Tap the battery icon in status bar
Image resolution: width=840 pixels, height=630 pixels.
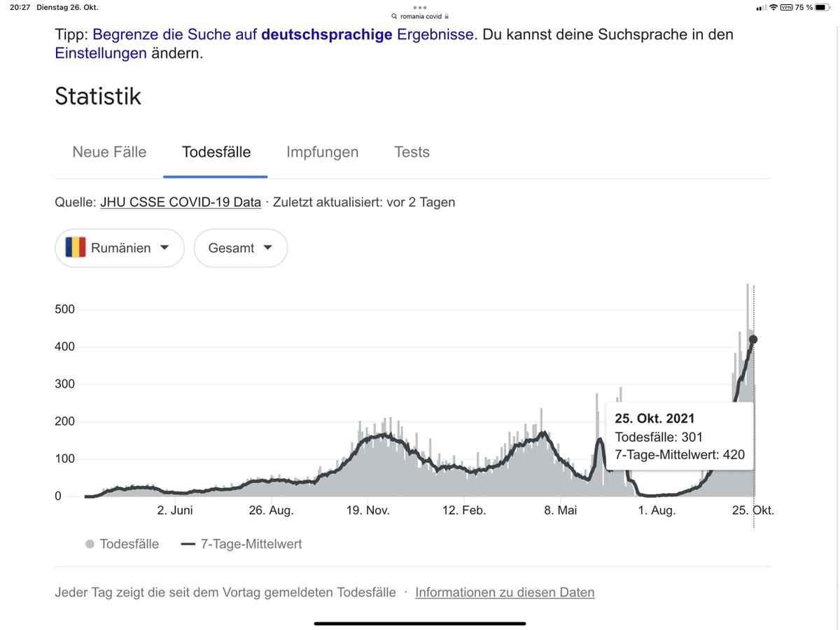822,7
